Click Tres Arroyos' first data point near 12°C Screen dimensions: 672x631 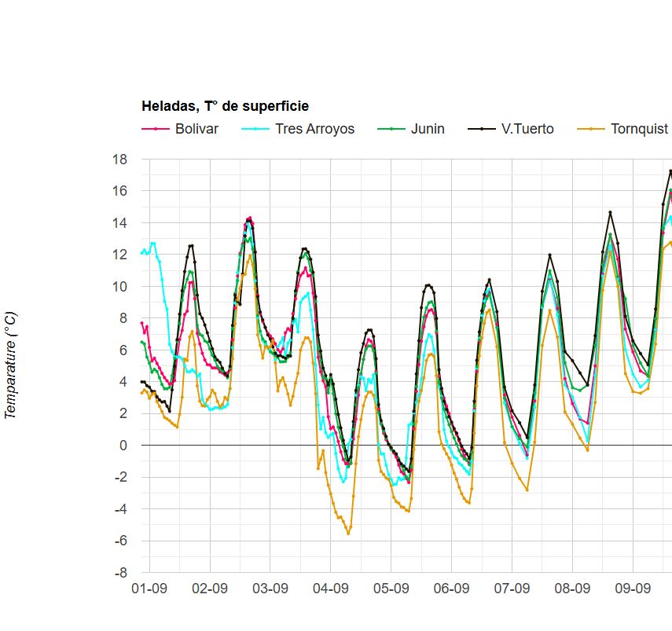tap(141, 253)
